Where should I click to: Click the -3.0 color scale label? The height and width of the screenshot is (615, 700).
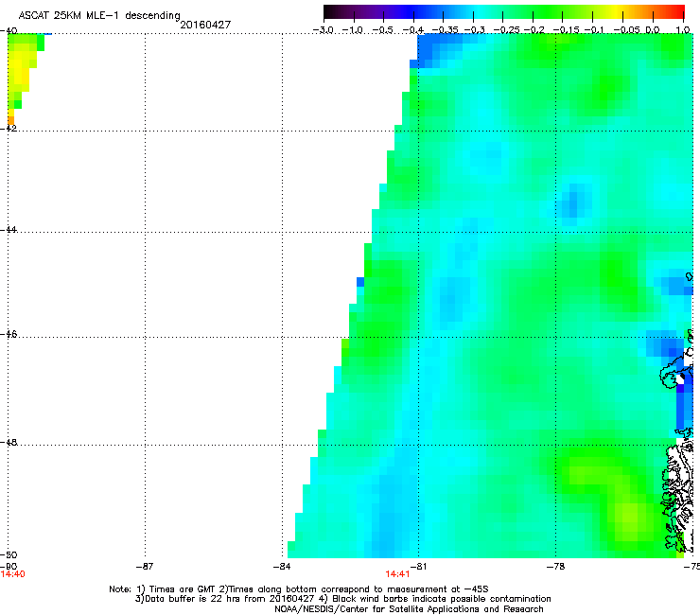(x=323, y=30)
